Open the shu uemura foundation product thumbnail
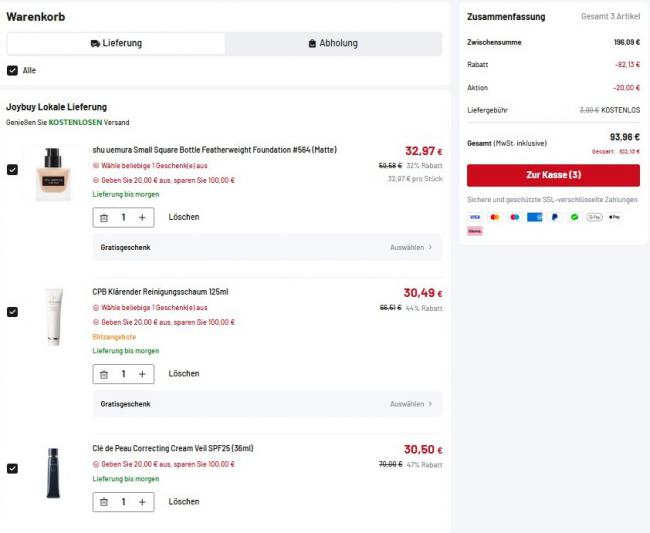Image resolution: width=650 pixels, height=533 pixels. (x=53, y=174)
